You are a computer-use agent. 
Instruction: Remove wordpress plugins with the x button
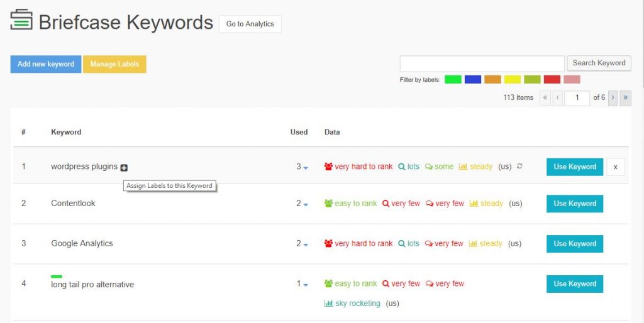coord(615,167)
